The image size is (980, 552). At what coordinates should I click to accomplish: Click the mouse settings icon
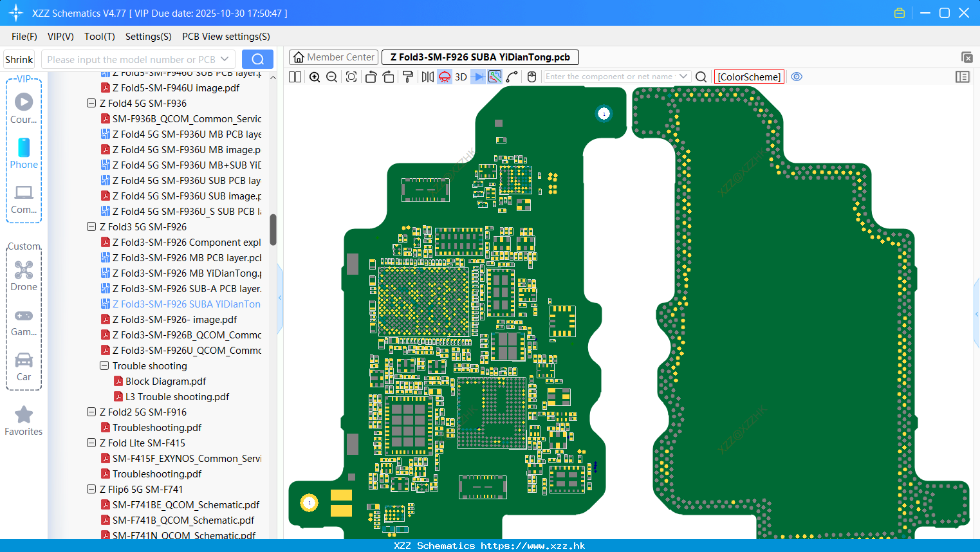[532, 77]
